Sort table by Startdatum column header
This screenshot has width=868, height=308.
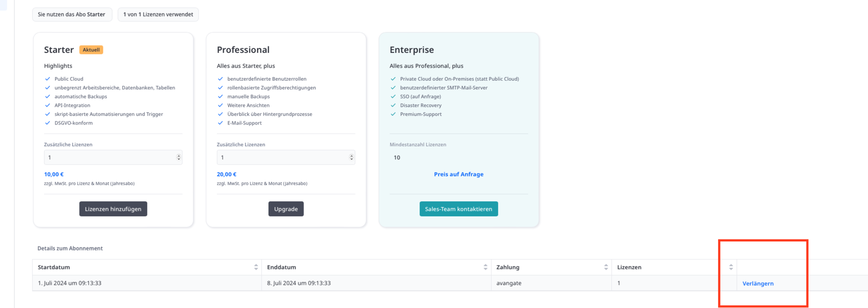click(54, 267)
